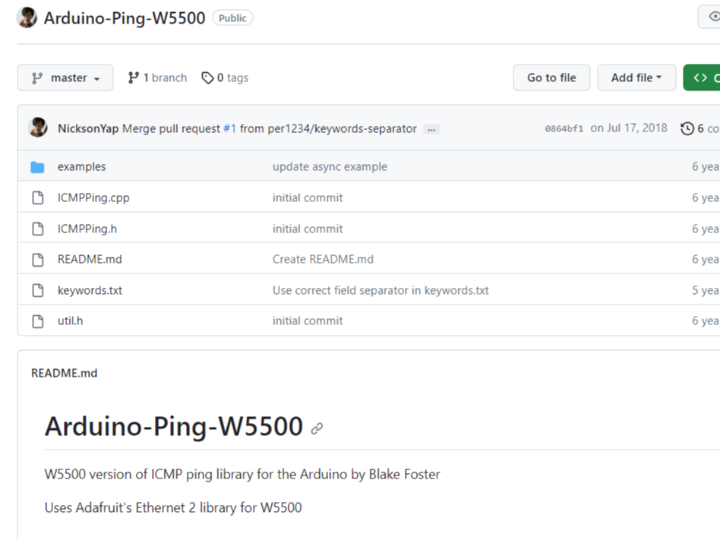Open the 'Use correct field separator in keywords.txt' commit
Image resolution: width=720 pixels, height=540 pixels.
[x=380, y=290]
